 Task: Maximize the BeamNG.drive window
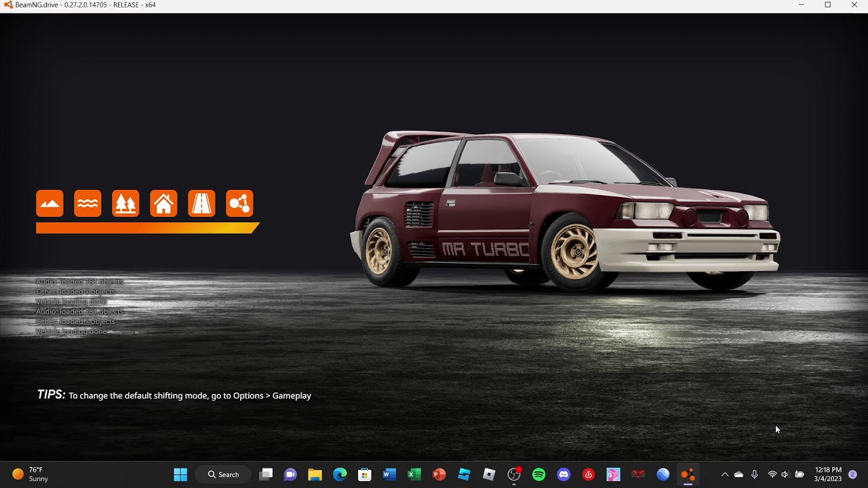828,5
